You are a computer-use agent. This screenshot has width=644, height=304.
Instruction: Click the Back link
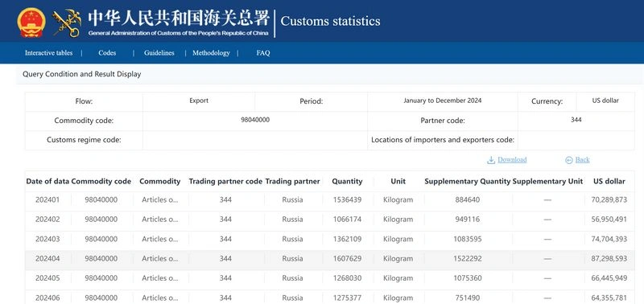[x=582, y=160]
